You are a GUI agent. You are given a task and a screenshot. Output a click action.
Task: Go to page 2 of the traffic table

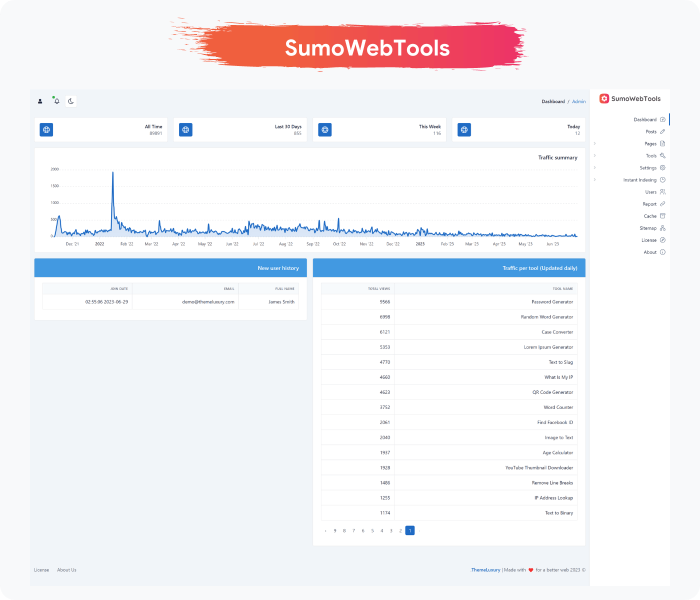pyautogui.click(x=400, y=530)
